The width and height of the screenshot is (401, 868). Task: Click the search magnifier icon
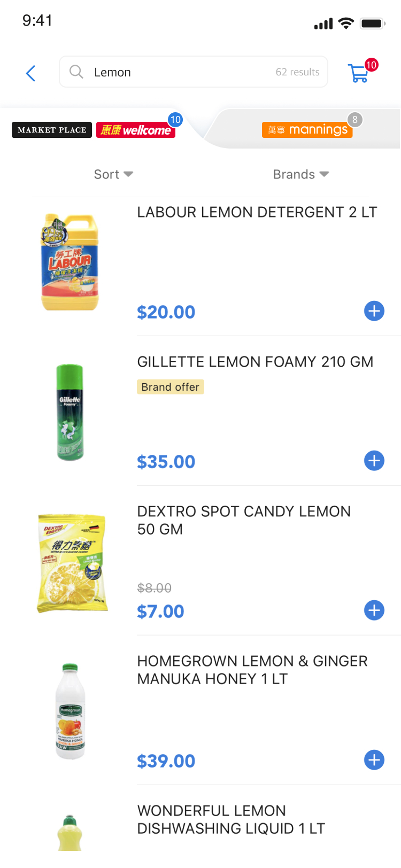pyautogui.click(x=76, y=72)
